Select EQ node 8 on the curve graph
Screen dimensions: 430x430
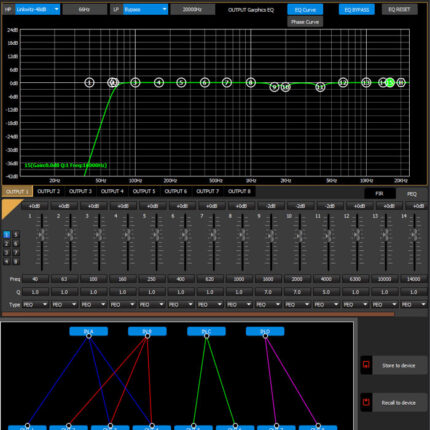click(x=251, y=82)
